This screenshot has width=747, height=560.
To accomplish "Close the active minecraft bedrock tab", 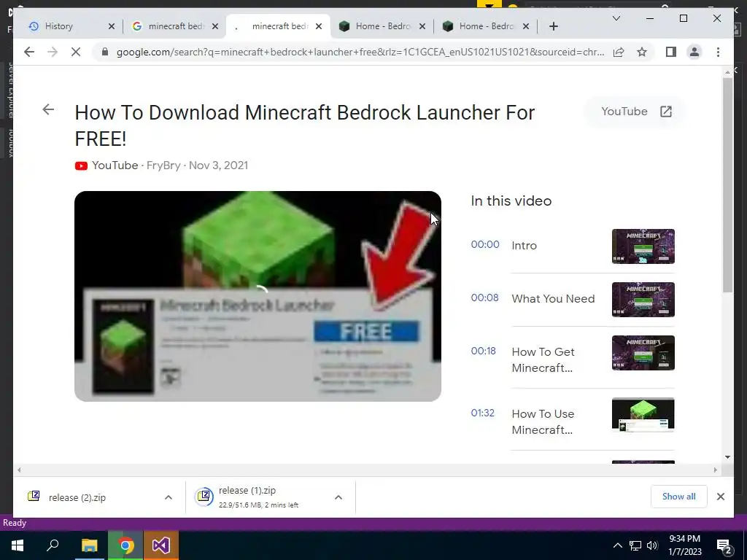I will 320,26.
